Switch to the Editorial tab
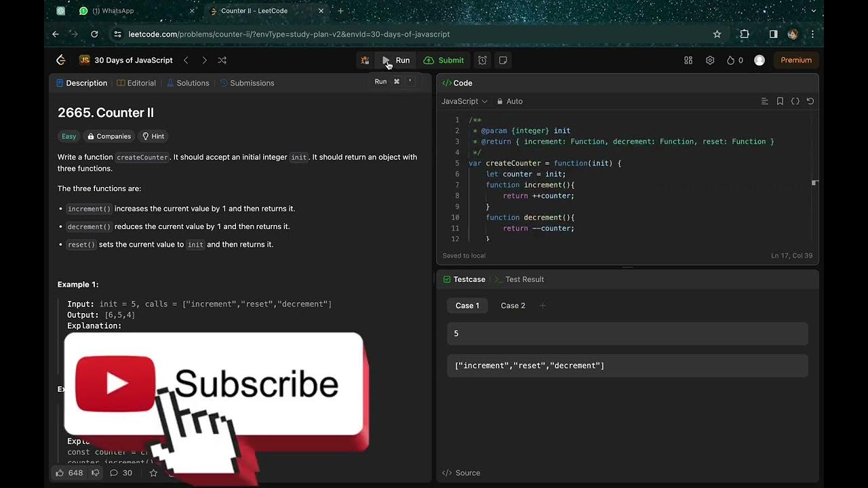Viewport: 868px width, 488px height. [136, 83]
